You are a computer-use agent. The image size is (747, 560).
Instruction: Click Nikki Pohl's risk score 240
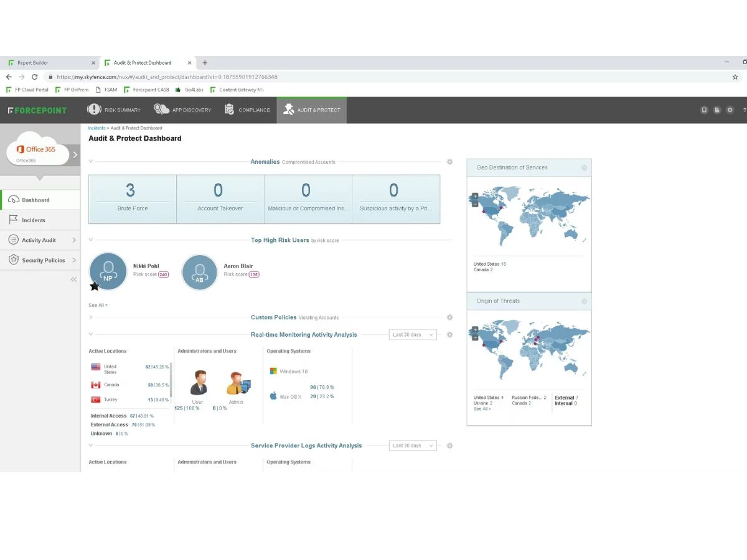(163, 274)
